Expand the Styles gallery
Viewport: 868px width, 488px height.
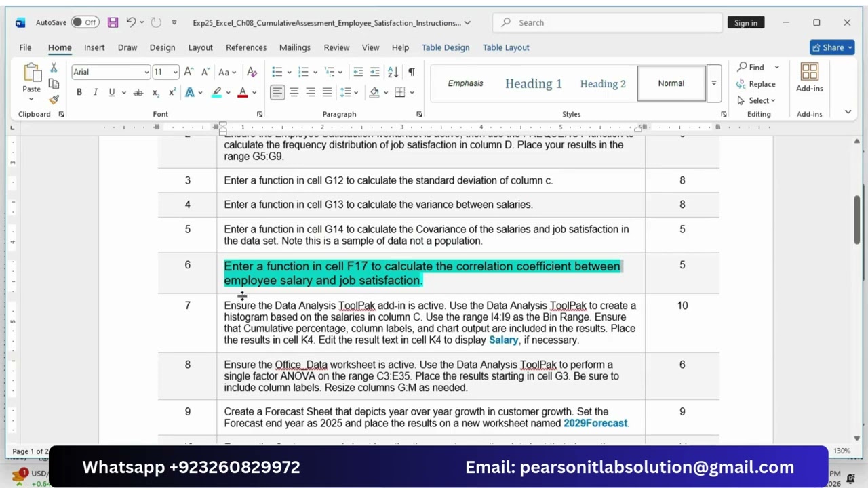click(713, 83)
